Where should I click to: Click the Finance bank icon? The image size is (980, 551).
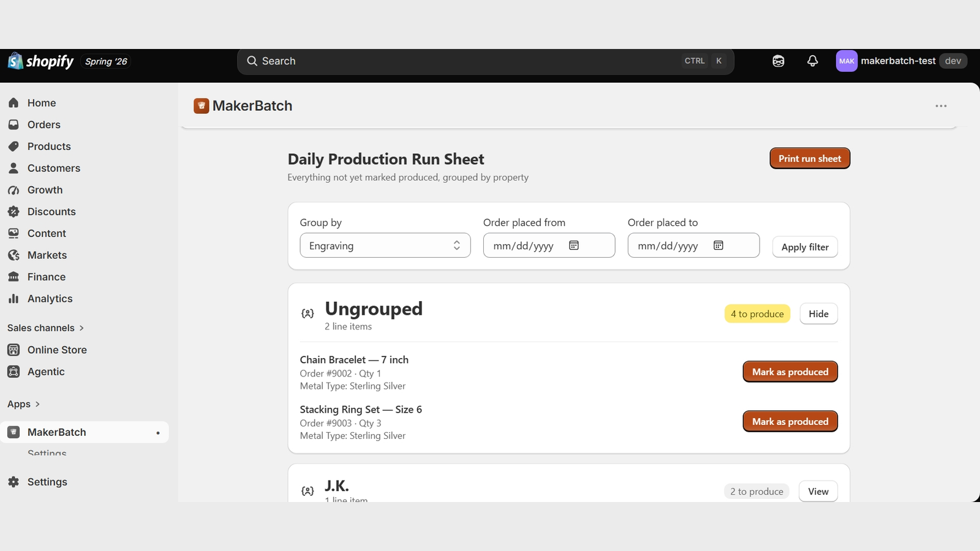click(13, 277)
